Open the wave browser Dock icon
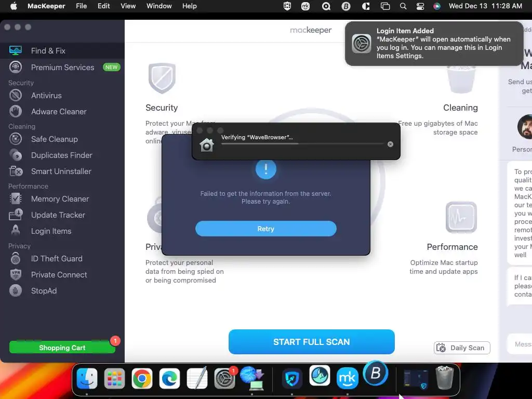The width and height of the screenshot is (532, 399). (320, 376)
